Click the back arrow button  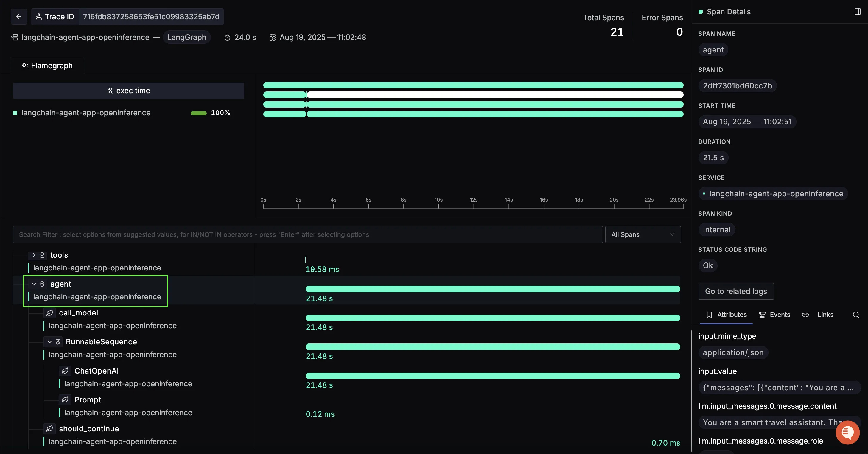tap(19, 16)
